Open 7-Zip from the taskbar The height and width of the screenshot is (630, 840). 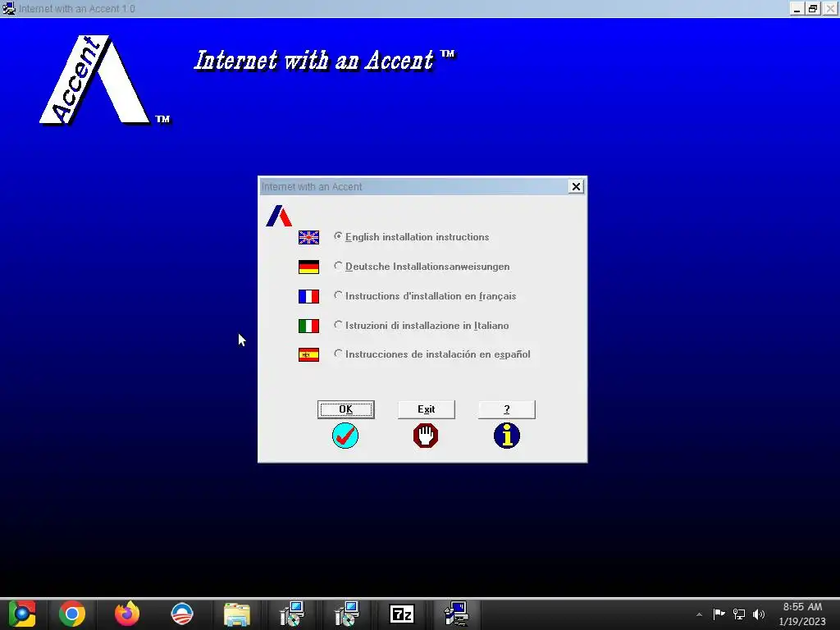(402, 614)
